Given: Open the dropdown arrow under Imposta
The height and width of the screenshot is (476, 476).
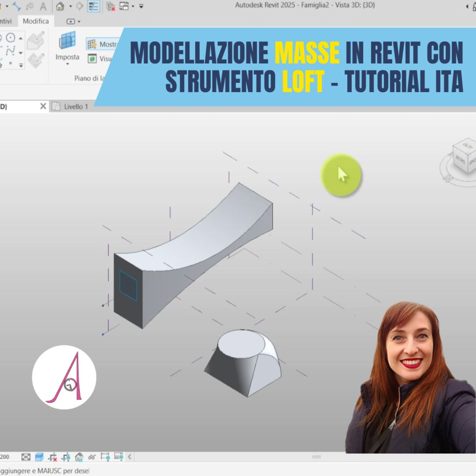Looking at the screenshot, I should [x=67, y=64].
